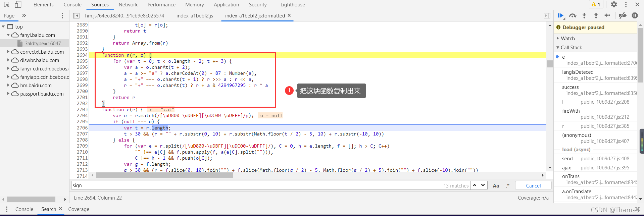Select the a.onTranslate call stack frame
Viewport: 644px width, 216px height.
coord(595,194)
